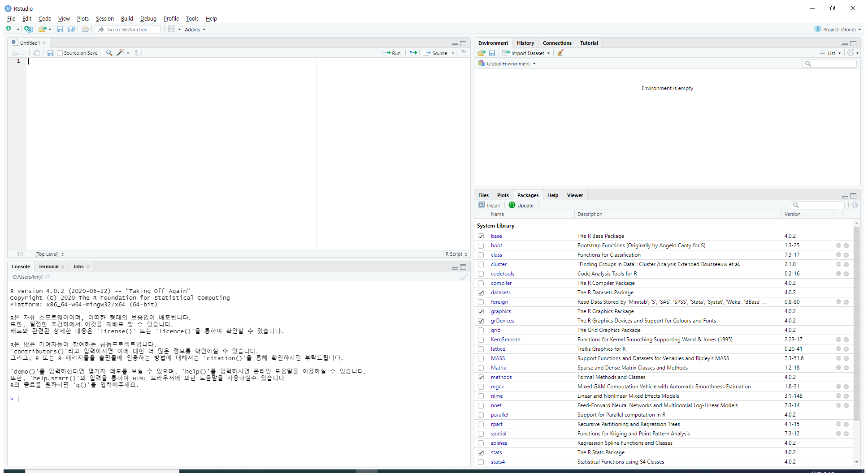This screenshot has width=868, height=473.
Task: Uncheck the stats package checkbox
Action: point(481,452)
